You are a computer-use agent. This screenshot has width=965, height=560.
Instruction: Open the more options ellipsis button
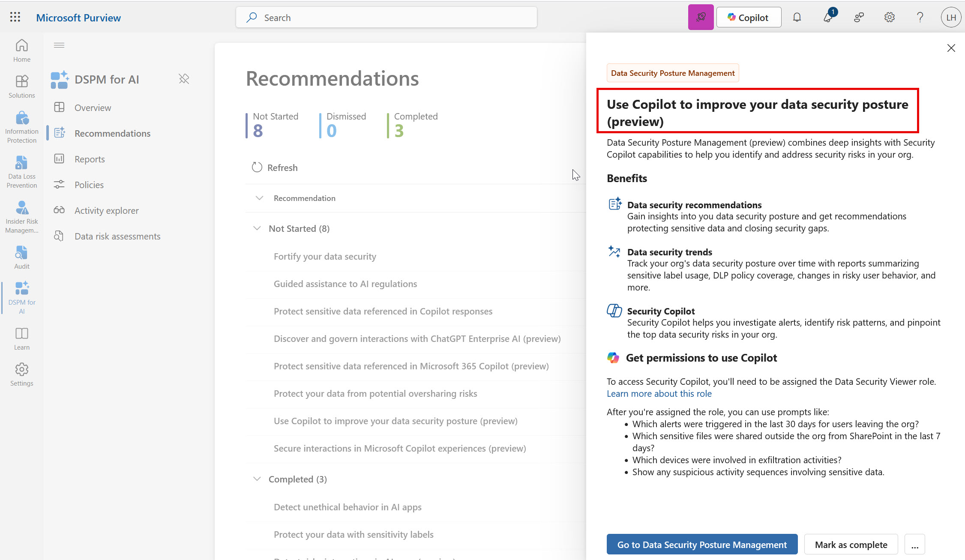pyautogui.click(x=915, y=545)
